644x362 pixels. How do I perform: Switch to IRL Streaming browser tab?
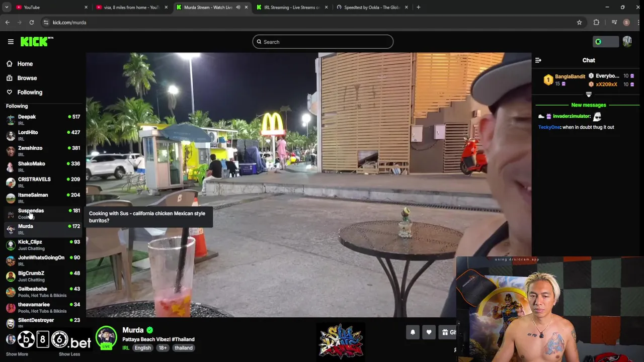click(292, 7)
